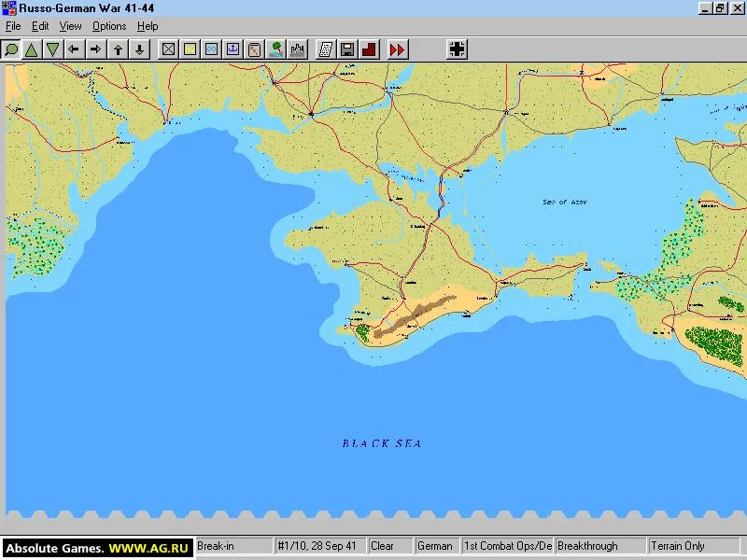Open the Help menu
Viewport: 747px width, 560px height.
click(148, 26)
